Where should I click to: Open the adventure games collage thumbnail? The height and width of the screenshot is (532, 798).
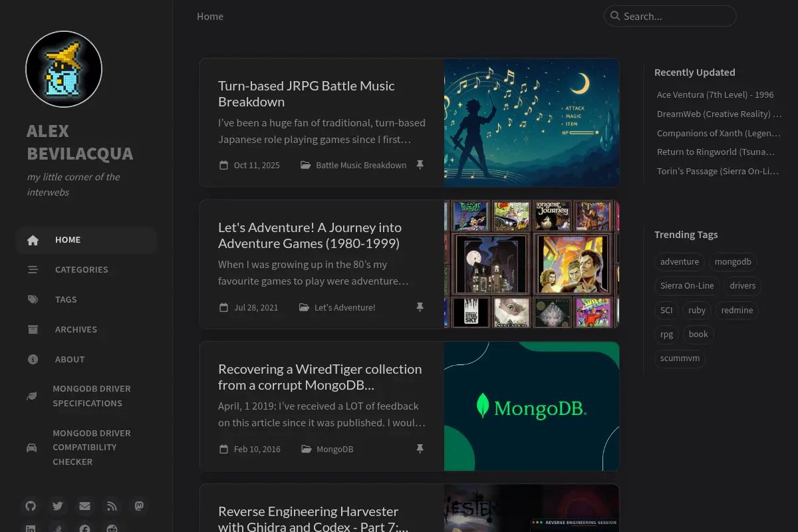(x=532, y=264)
